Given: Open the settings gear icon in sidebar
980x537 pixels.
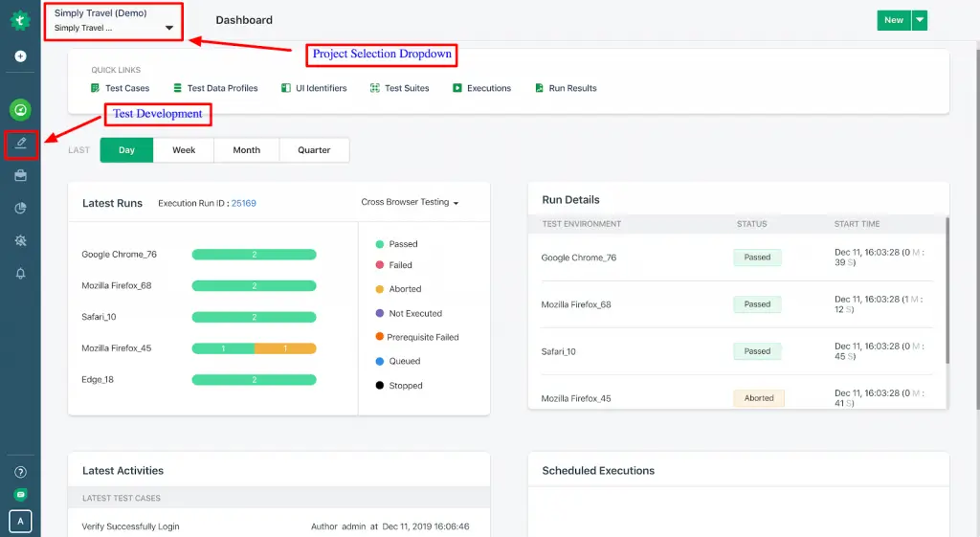Looking at the screenshot, I should [20, 241].
